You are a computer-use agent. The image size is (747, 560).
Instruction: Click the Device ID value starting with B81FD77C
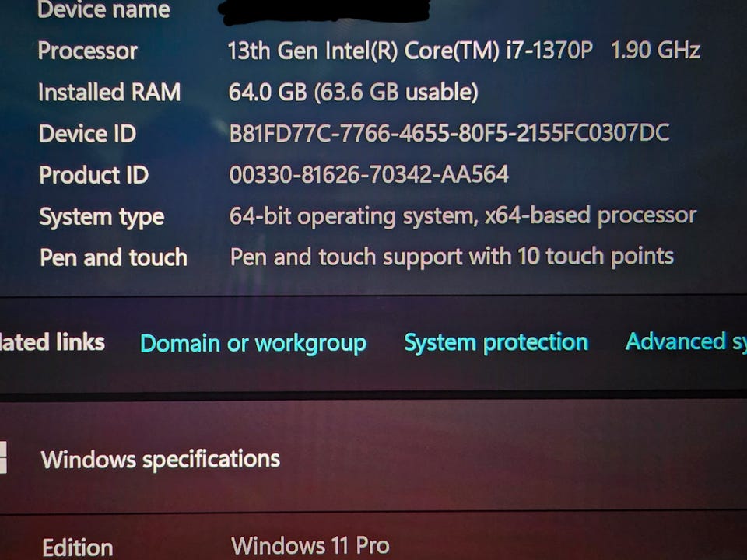click(x=449, y=133)
